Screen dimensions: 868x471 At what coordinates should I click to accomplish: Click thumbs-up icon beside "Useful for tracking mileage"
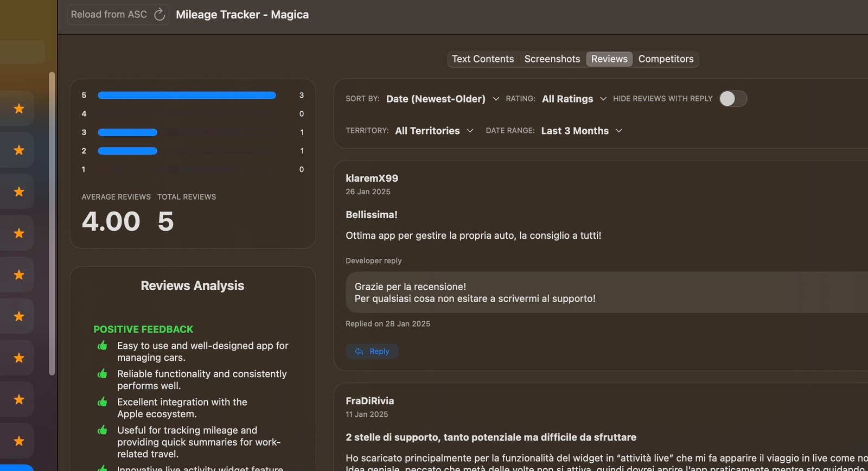coord(102,430)
